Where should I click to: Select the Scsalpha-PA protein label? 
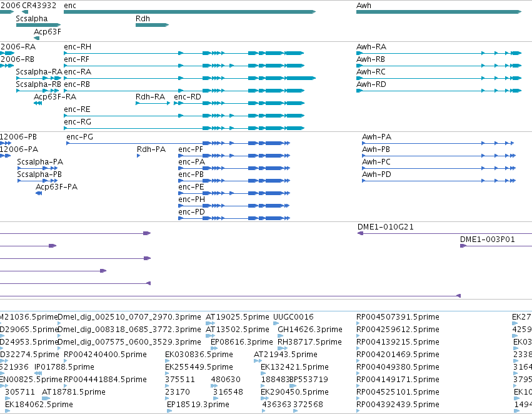tap(40, 162)
